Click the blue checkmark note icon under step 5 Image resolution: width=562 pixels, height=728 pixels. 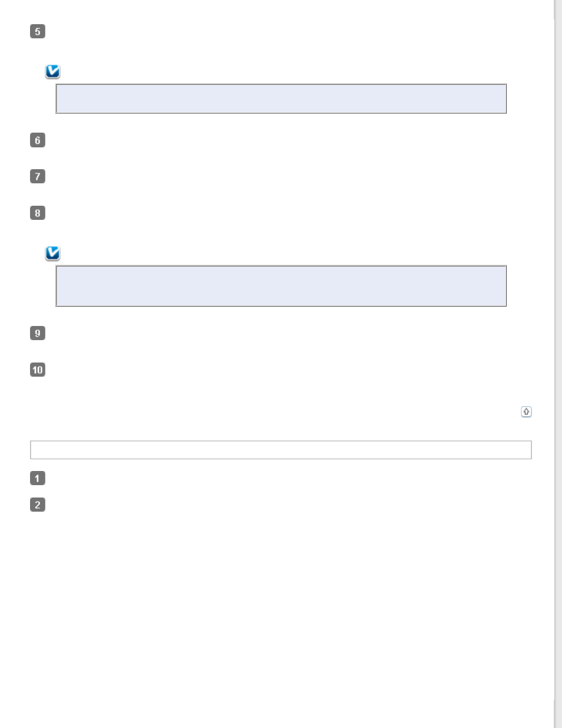[x=53, y=72]
